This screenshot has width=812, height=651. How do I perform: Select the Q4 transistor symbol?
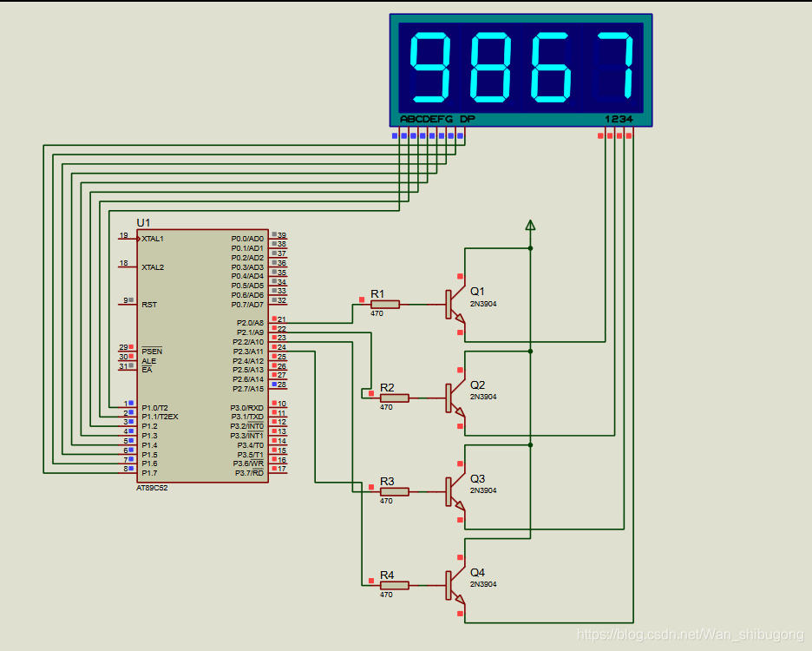(x=455, y=586)
